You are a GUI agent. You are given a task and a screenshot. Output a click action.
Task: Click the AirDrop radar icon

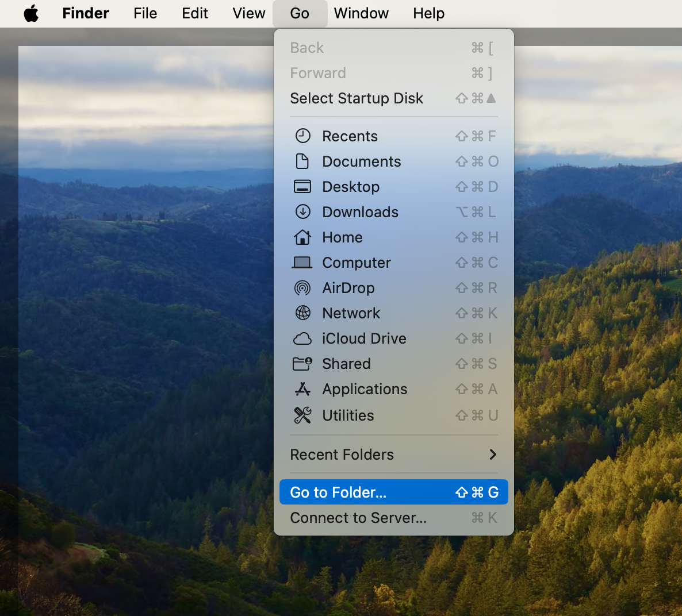pos(302,288)
